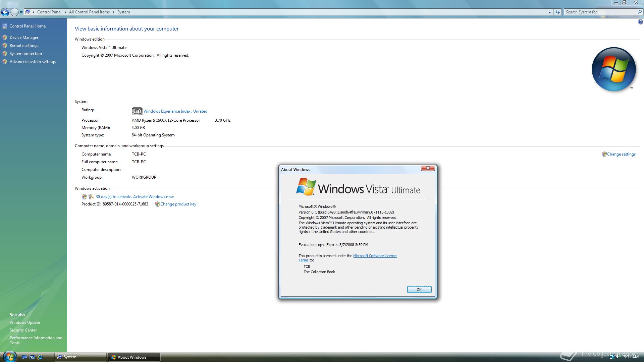
Task: Click the volume speaker tray icon
Action: point(618,357)
